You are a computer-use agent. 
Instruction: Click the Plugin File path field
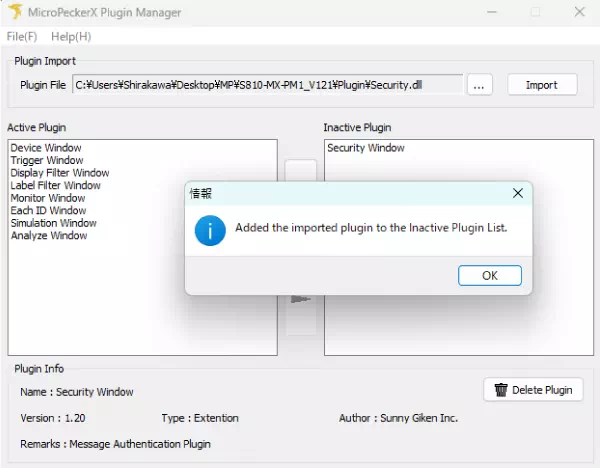(x=267, y=85)
